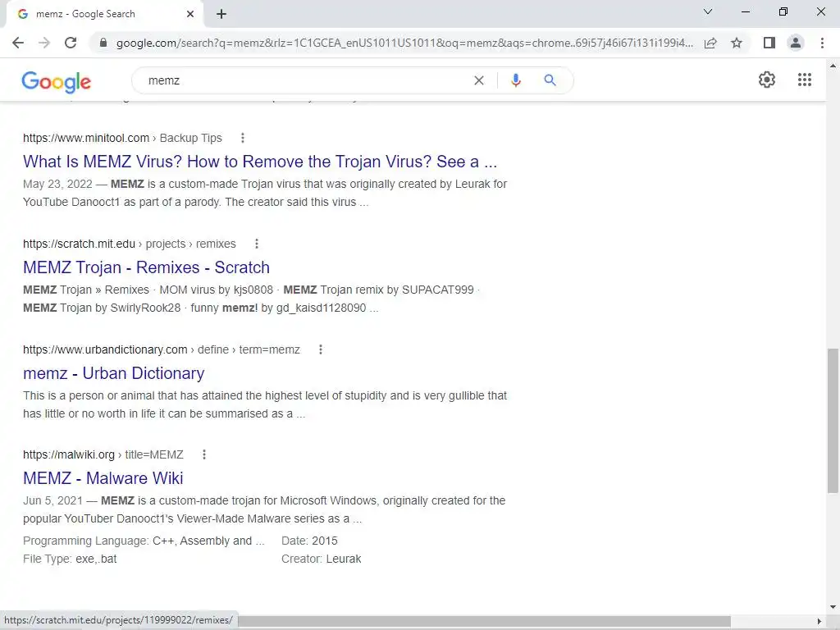Open more options for the urbandictionary.com result

pyautogui.click(x=321, y=349)
